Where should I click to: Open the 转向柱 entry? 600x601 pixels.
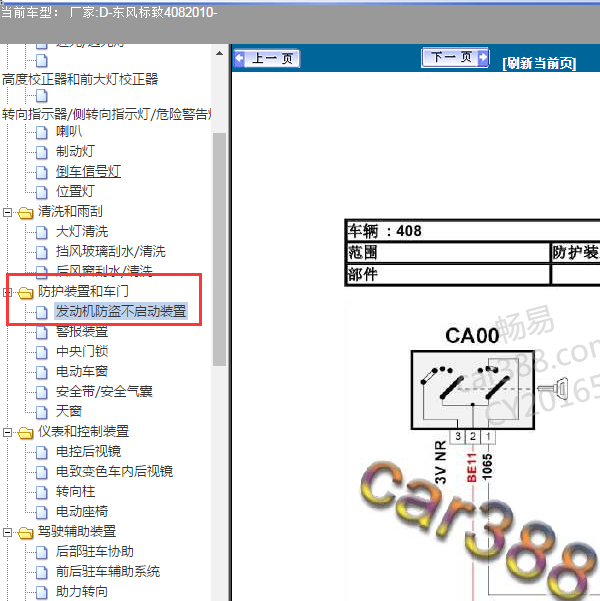[x=75, y=491]
